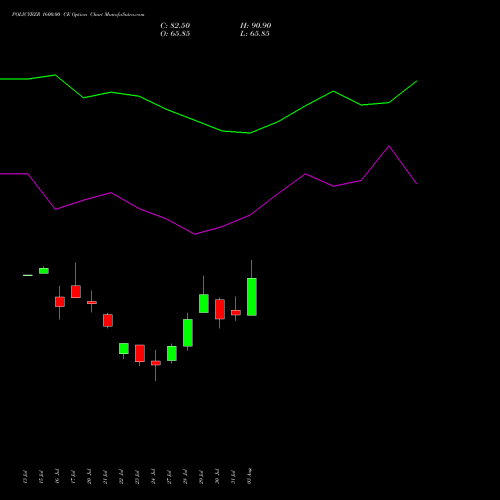Click the close value C: 82.50

pos(175,26)
